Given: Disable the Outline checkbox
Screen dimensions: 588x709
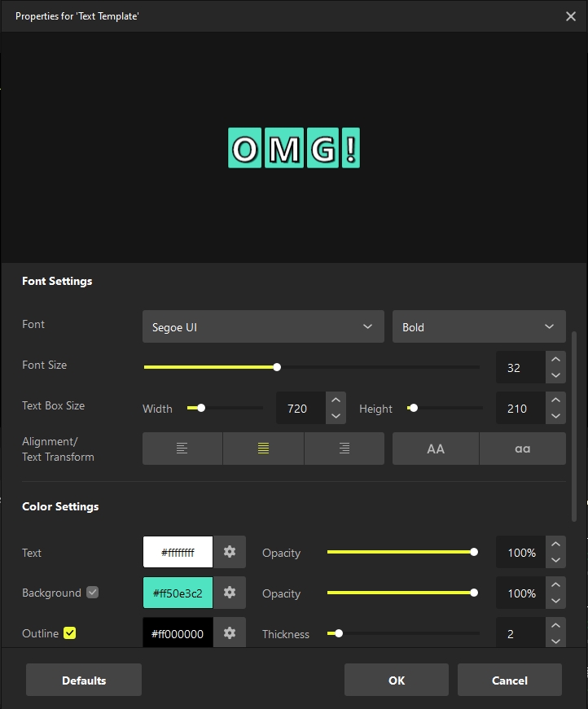Looking at the screenshot, I should pos(70,633).
